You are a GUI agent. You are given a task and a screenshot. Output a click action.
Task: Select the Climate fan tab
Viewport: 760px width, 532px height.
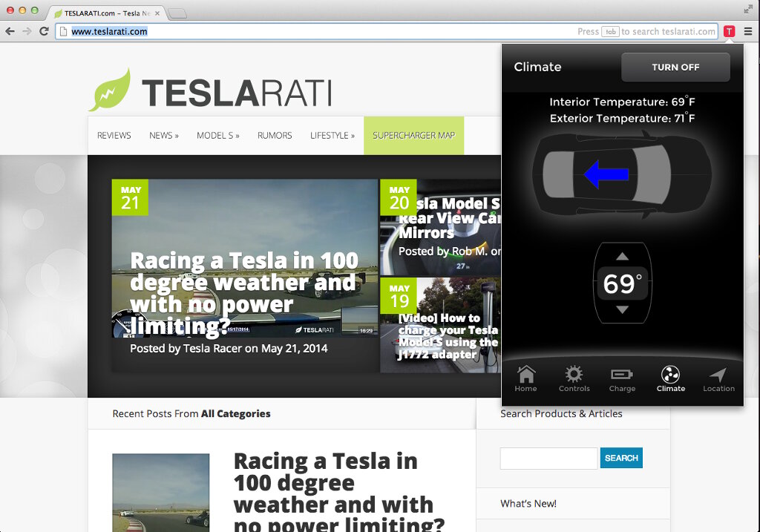pyautogui.click(x=671, y=379)
